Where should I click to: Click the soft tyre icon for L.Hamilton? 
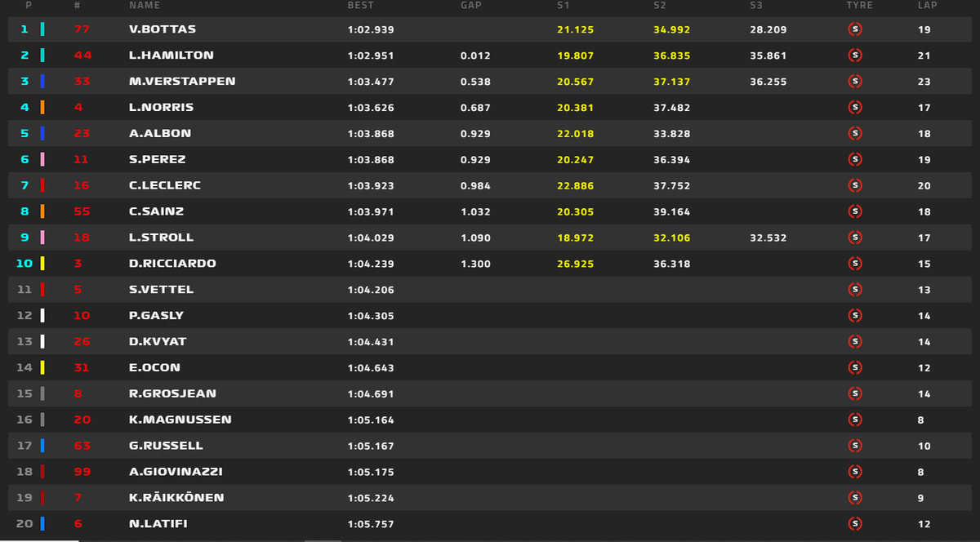coord(855,56)
